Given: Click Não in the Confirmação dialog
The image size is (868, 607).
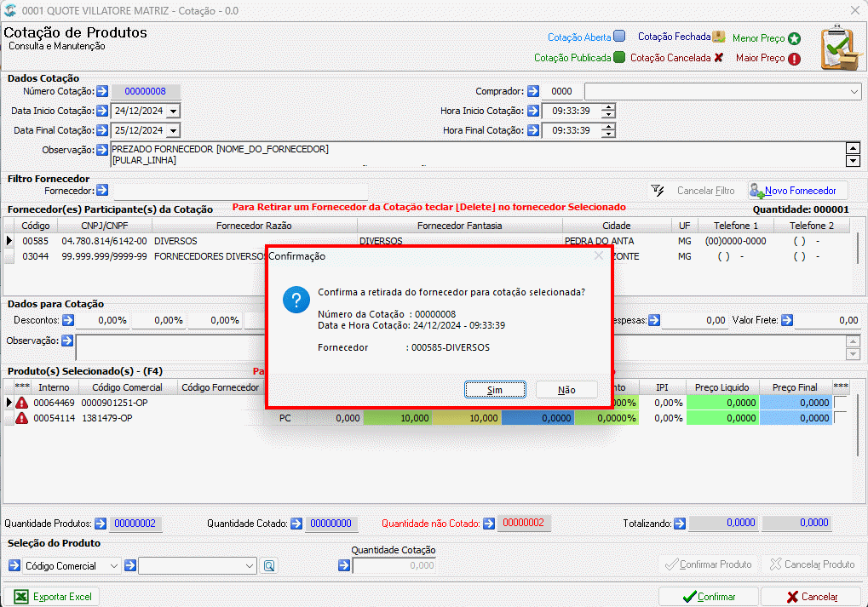Looking at the screenshot, I should [x=566, y=390].
